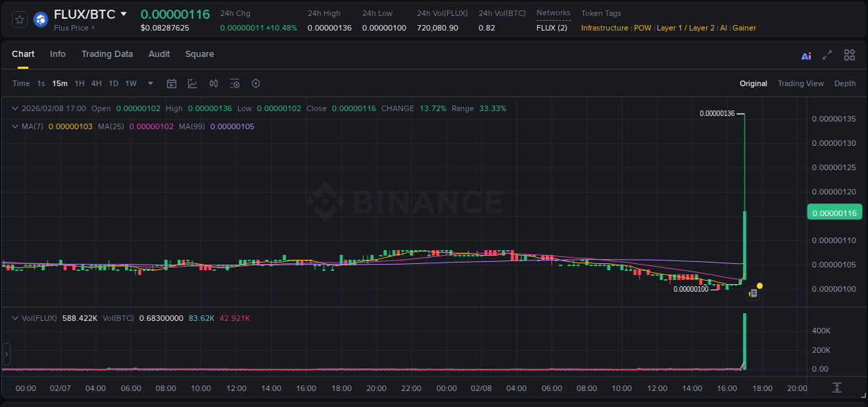Select the 1H timeframe option
This screenshot has width=868, height=407.
(x=79, y=83)
